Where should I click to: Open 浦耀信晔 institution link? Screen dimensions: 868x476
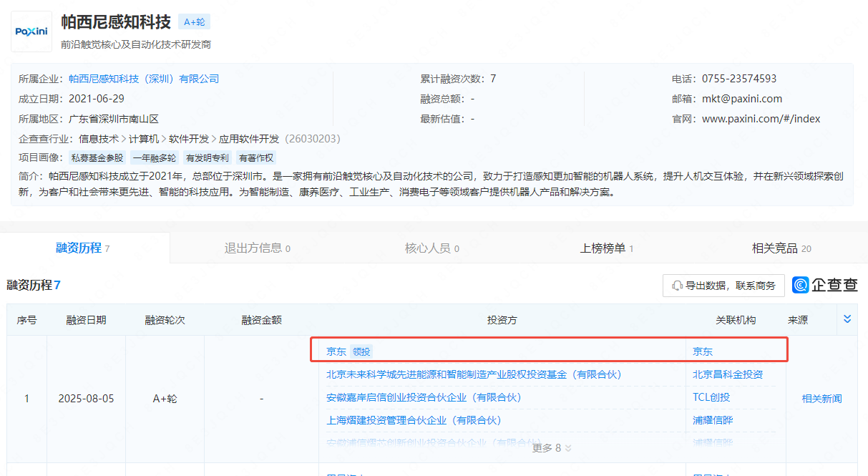point(713,420)
